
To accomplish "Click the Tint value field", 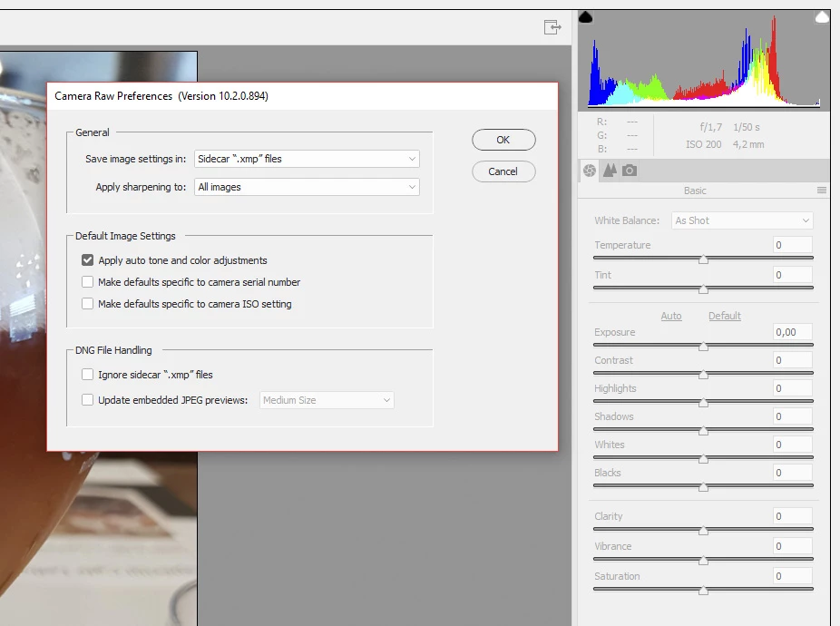I will click(x=793, y=275).
